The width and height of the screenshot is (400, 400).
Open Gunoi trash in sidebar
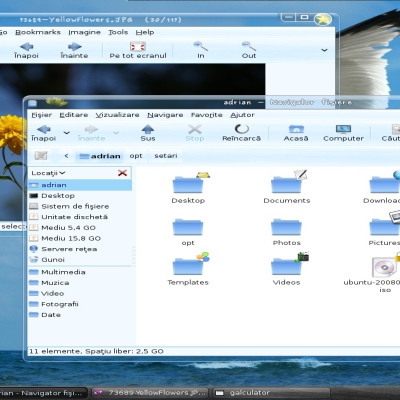point(80,260)
